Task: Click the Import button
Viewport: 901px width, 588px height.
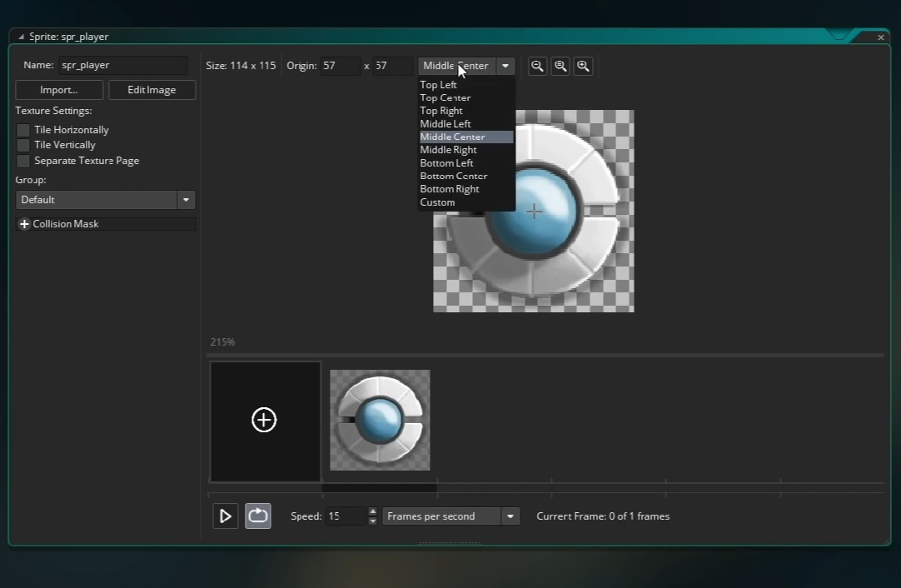Action: coord(59,90)
